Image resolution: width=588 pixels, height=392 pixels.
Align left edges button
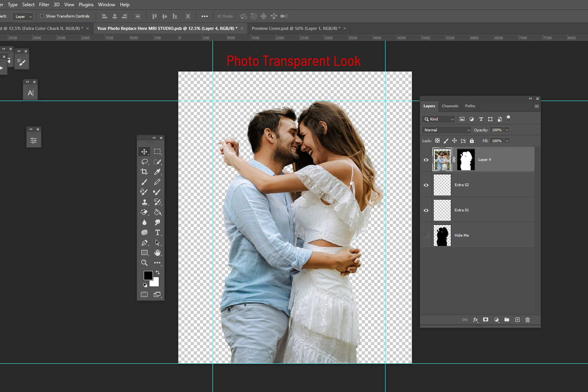click(x=104, y=16)
